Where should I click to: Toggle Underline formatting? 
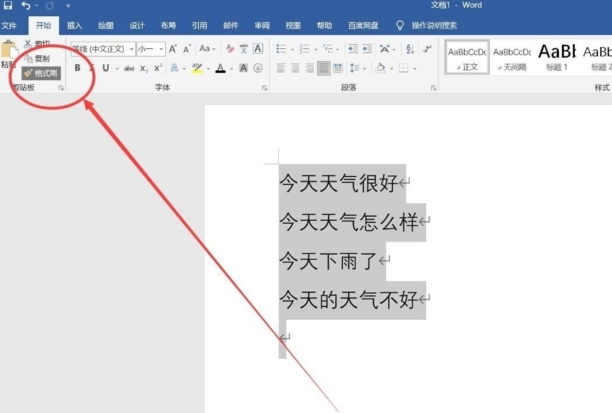[x=105, y=68]
